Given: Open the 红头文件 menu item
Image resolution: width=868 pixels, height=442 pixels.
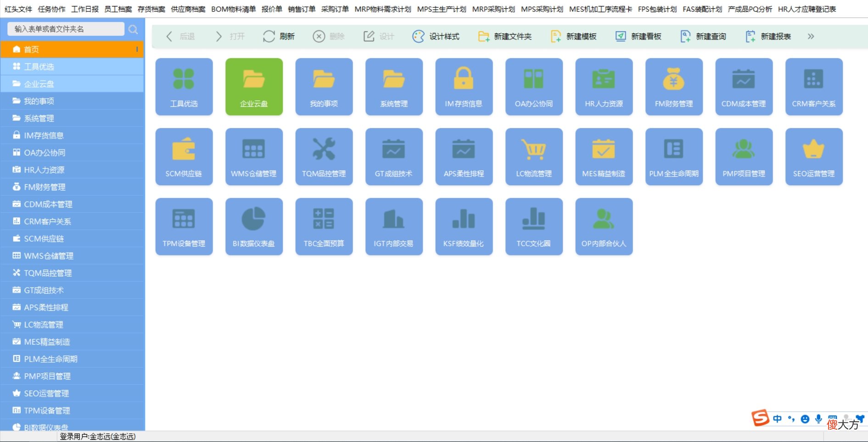Looking at the screenshot, I should [x=18, y=9].
